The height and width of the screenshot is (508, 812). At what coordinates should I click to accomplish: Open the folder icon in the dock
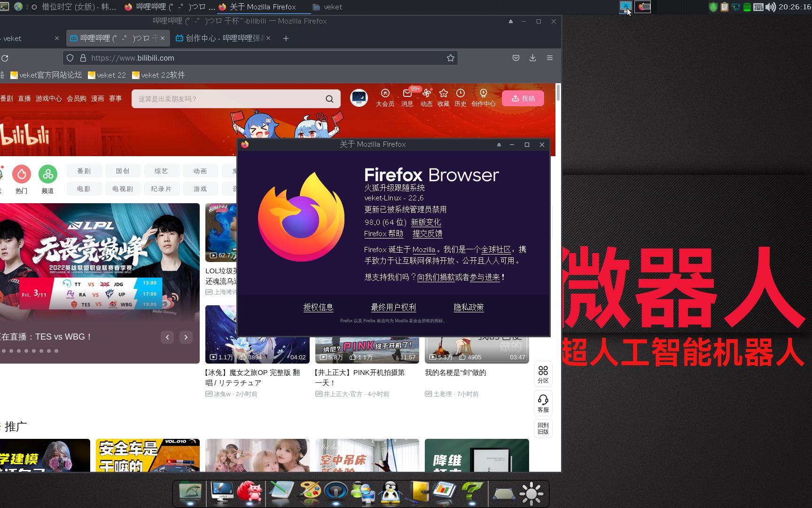pos(190,492)
